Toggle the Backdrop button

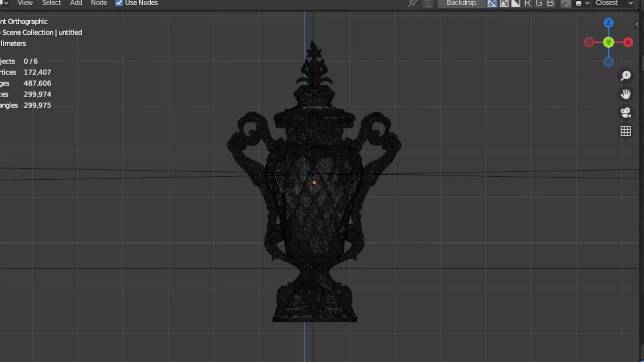point(461,3)
